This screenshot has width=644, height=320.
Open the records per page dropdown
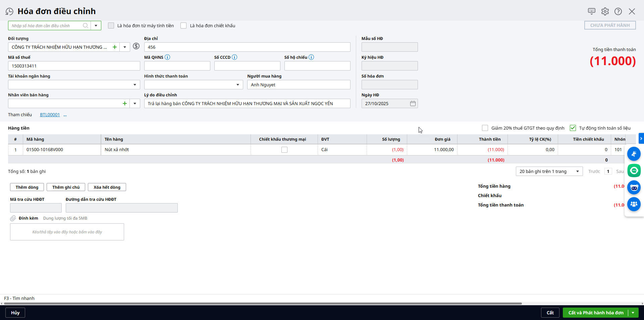pyautogui.click(x=577, y=172)
